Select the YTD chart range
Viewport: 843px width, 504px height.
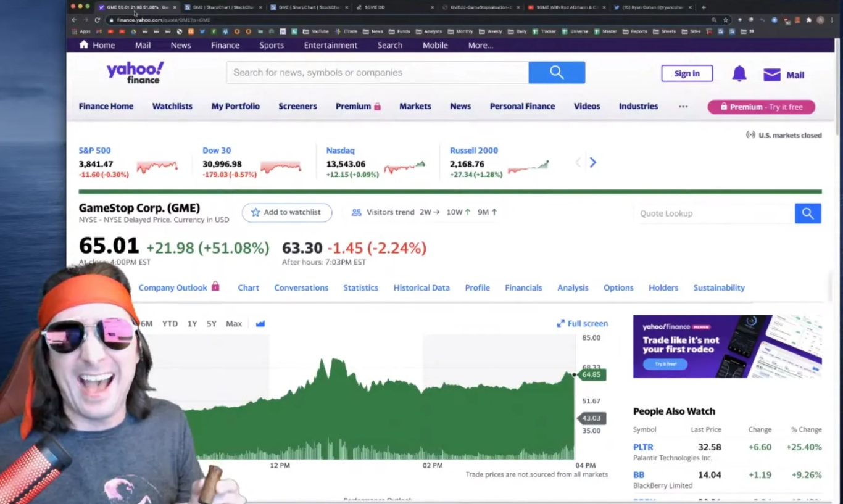[x=170, y=324]
